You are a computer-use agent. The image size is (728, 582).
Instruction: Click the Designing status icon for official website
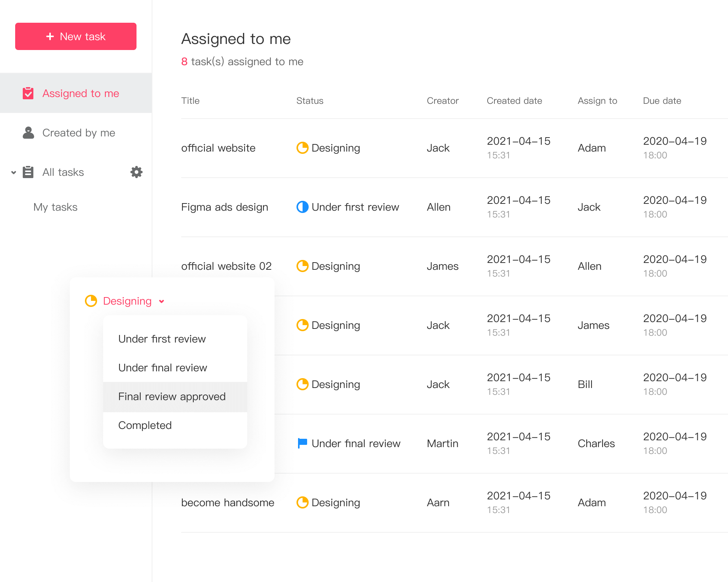pyautogui.click(x=302, y=148)
